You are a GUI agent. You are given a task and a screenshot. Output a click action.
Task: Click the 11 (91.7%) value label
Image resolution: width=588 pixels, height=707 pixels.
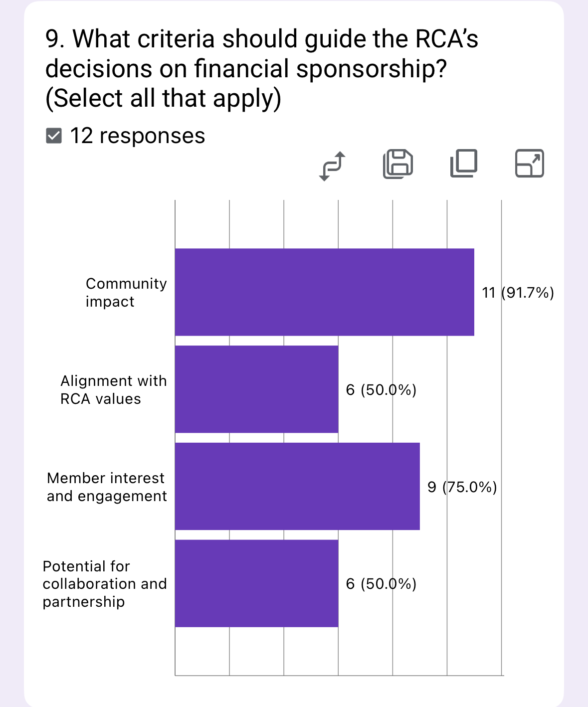(x=518, y=293)
